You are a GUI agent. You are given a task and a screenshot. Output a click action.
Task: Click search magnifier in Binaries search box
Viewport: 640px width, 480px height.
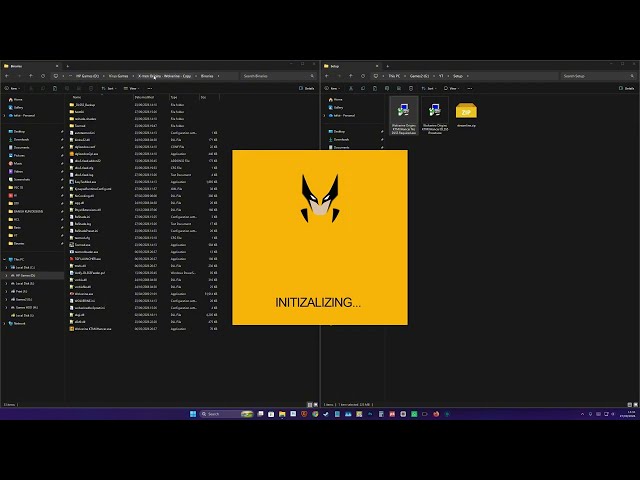click(x=312, y=76)
